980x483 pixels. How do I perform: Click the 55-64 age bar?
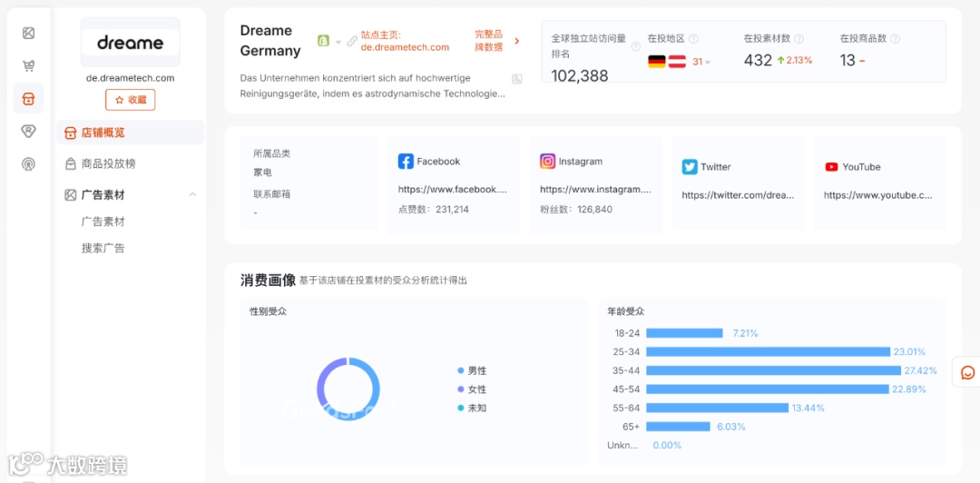coord(718,408)
